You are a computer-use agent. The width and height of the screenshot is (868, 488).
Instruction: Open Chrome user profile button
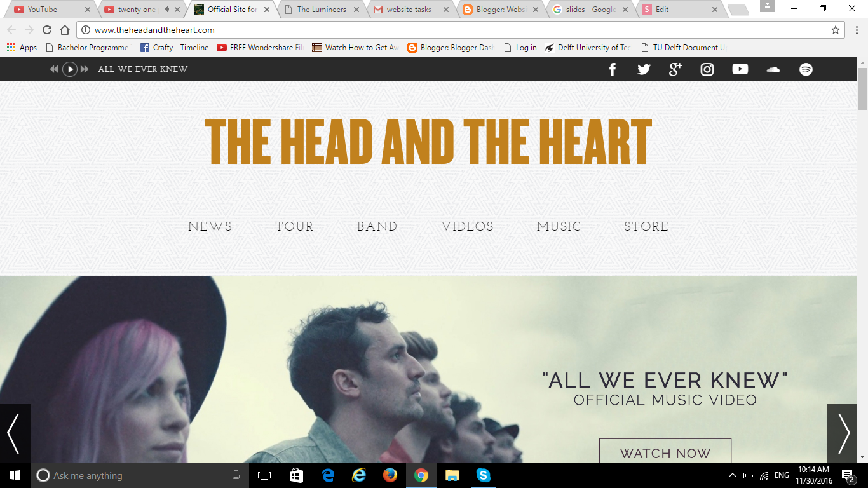pyautogui.click(x=768, y=6)
